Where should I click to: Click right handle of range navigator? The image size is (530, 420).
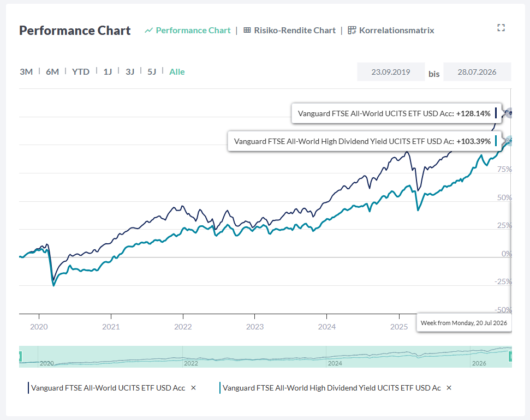point(510,357)
